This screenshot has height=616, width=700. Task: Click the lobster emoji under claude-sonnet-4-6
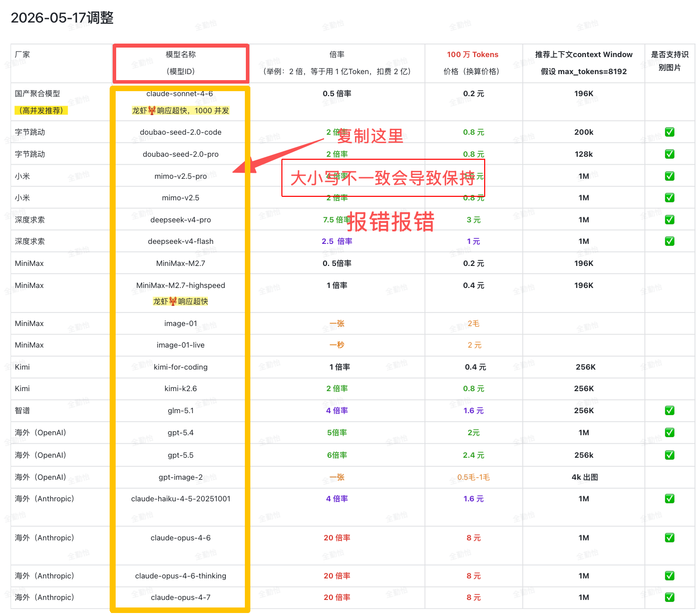tap(152, 110)
